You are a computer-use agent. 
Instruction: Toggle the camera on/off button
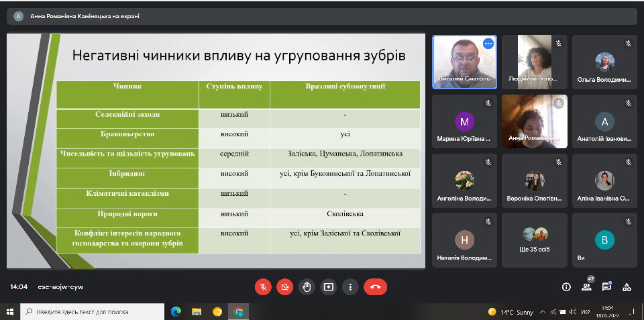285,286
